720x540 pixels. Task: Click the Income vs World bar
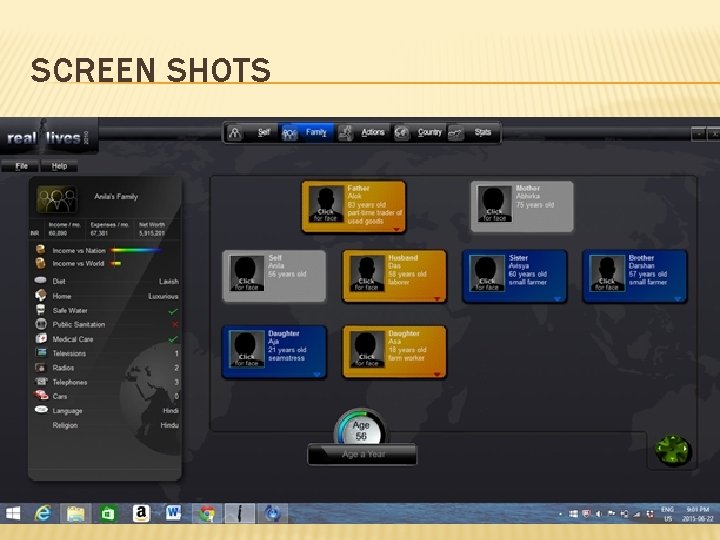(116, 264)
